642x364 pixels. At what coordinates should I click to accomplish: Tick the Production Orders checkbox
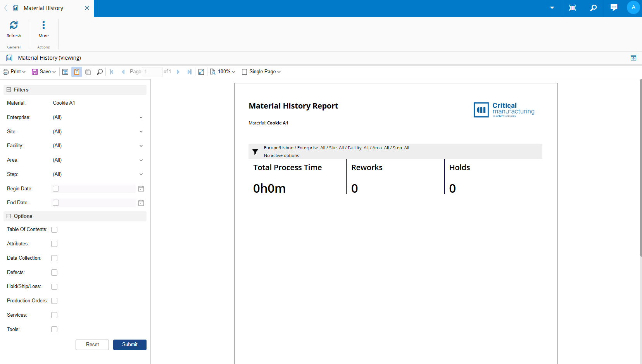54,301
